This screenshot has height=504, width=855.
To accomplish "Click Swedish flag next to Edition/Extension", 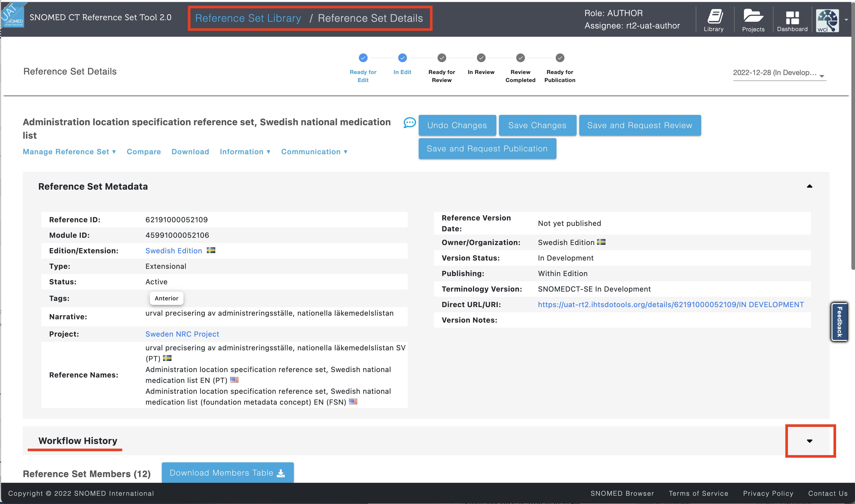I will coord(211,250).
